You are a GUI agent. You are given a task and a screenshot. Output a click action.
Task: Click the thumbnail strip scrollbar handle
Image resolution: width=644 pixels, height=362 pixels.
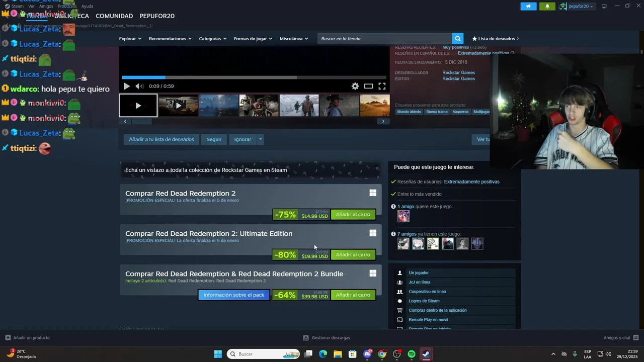pyautogui.click(x=141, y=121)
